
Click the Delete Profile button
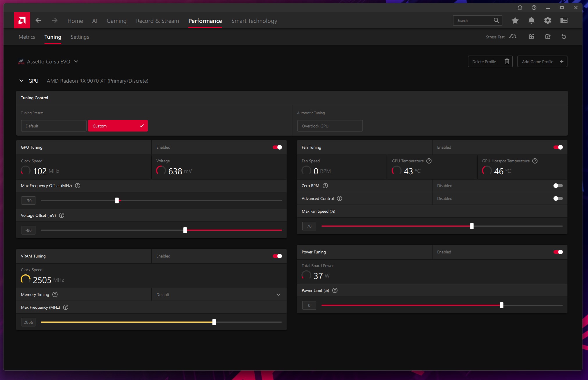490,62
